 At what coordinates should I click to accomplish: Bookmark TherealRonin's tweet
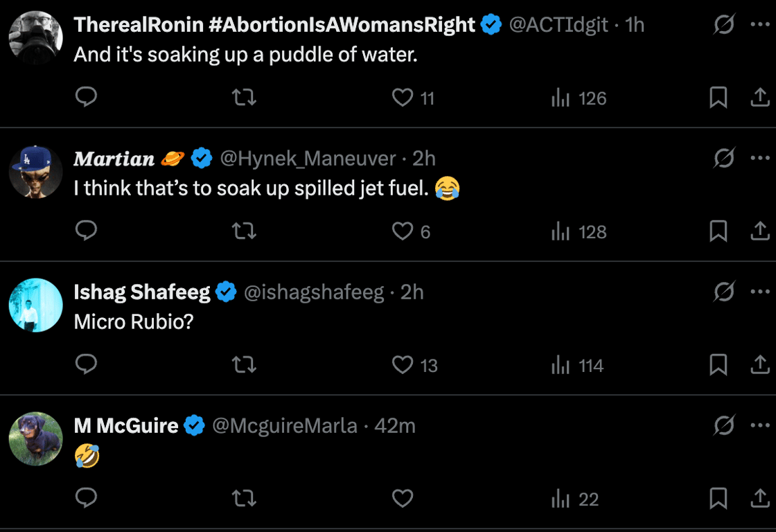(718, 98)
